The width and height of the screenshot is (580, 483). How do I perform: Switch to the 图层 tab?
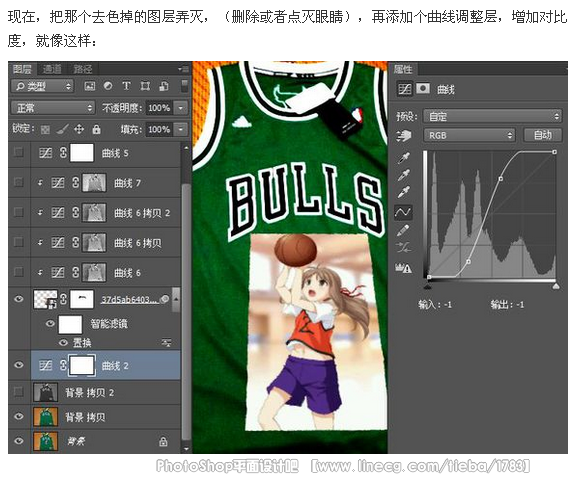pos(22,69)
